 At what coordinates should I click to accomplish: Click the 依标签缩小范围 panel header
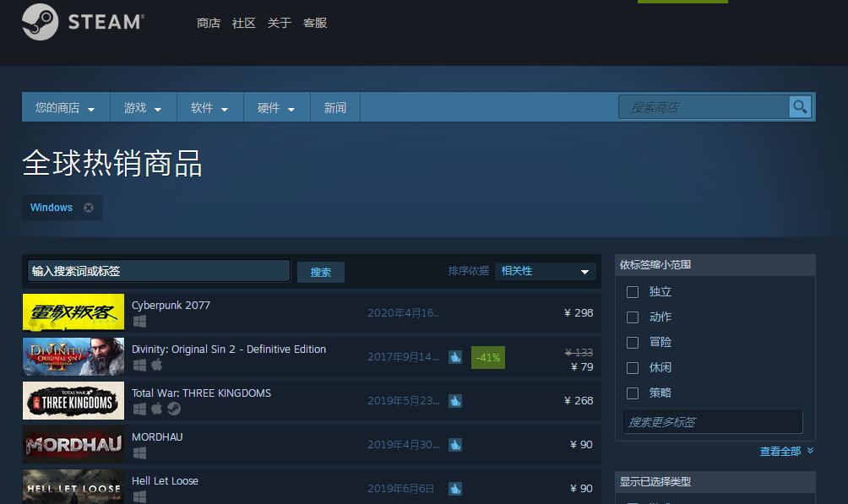pyautogui.click(x=715, y=265)
